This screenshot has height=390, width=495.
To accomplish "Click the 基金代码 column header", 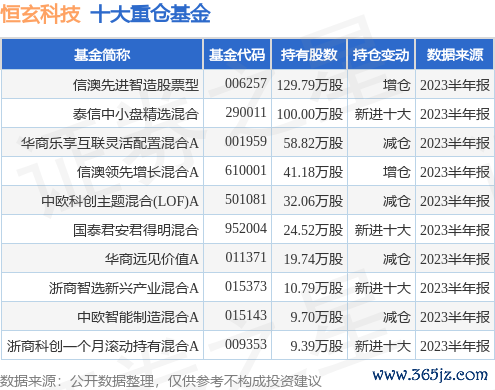I will pyautogui.click(x=237, y=54).
